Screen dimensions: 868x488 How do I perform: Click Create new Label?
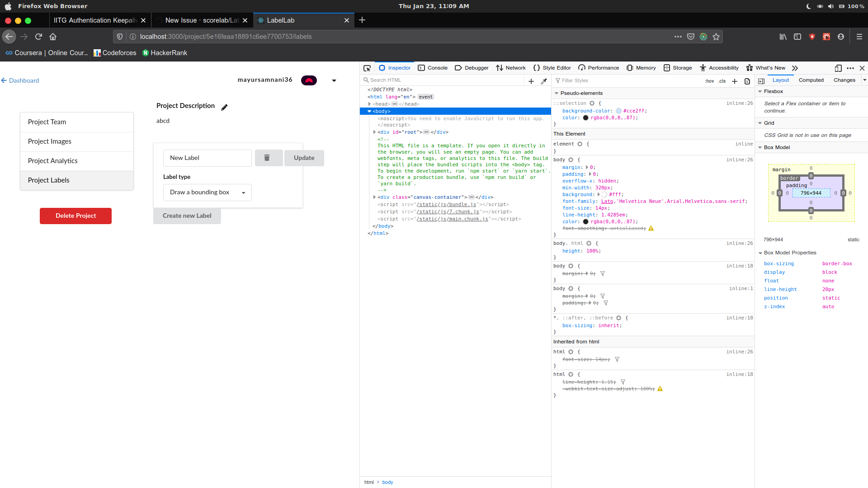tap(187, 216)
